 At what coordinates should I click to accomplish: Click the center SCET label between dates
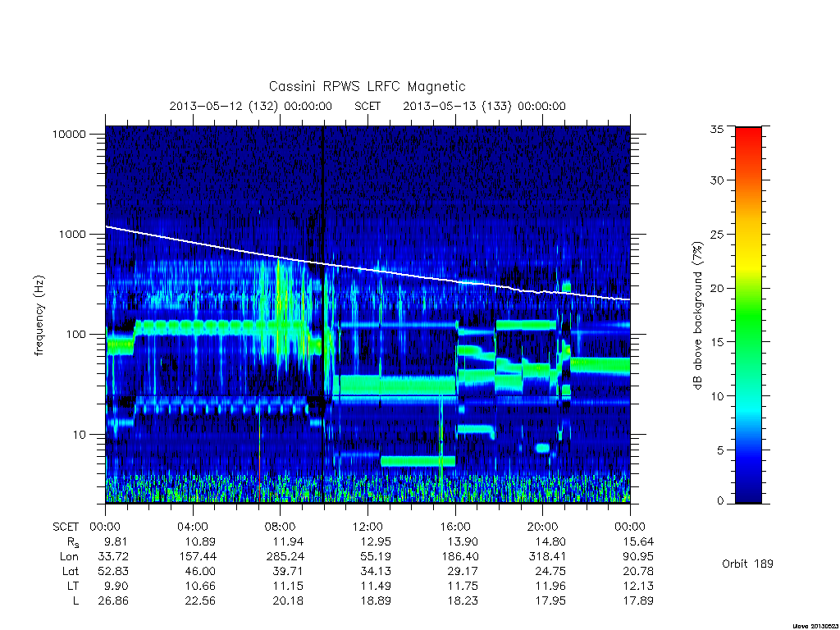(367, 106)
